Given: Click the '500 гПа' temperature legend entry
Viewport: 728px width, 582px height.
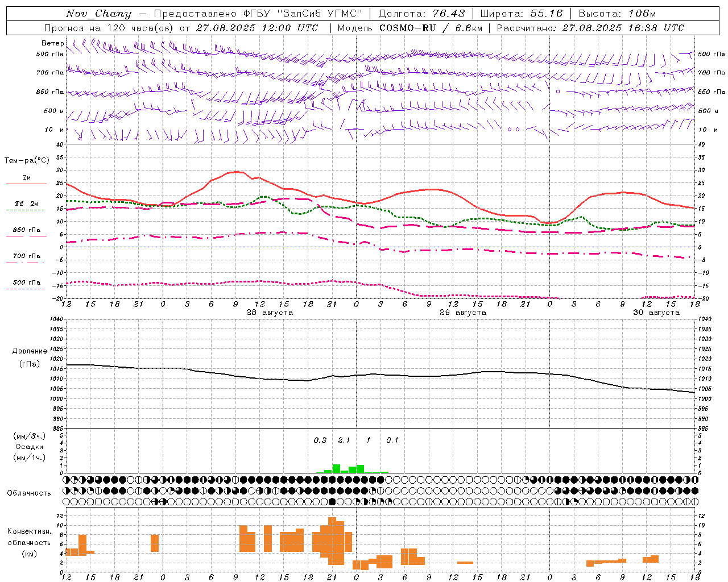Looking at the screenshot, I should tap(27, 282).
